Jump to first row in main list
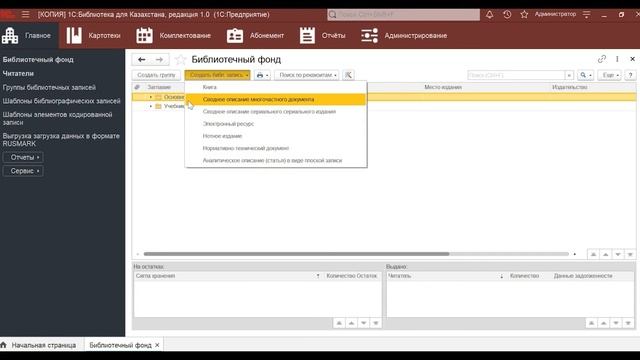 (593, 254)
